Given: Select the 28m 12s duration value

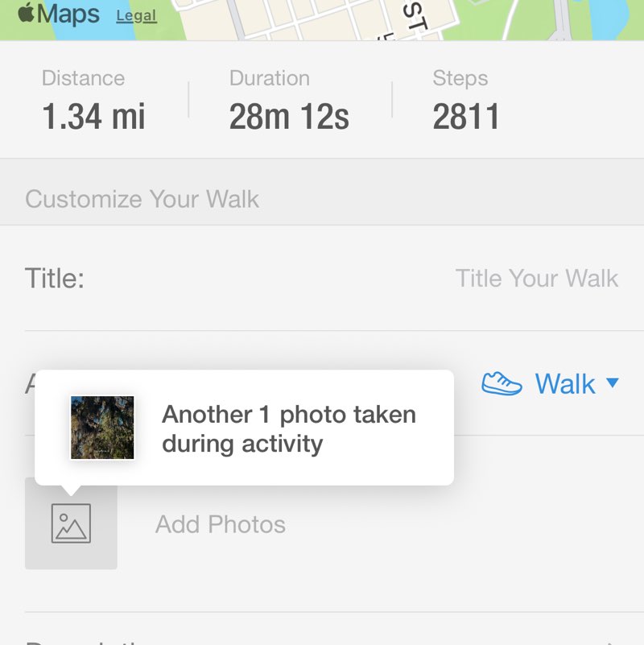Looking at the screenshot, I should pyautogui.click(x=289, y=118).
